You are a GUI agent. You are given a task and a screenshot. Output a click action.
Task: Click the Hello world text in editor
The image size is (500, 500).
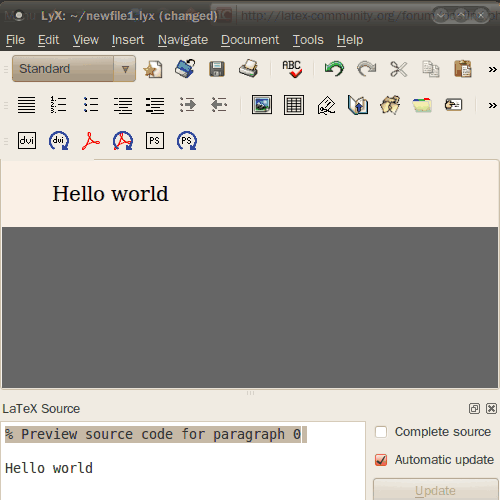111,194
